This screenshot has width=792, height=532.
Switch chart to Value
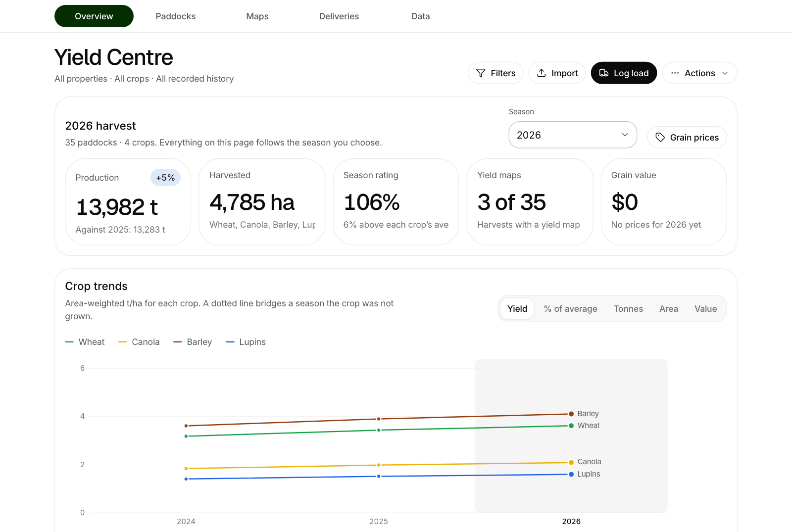(x=705, y=309)
